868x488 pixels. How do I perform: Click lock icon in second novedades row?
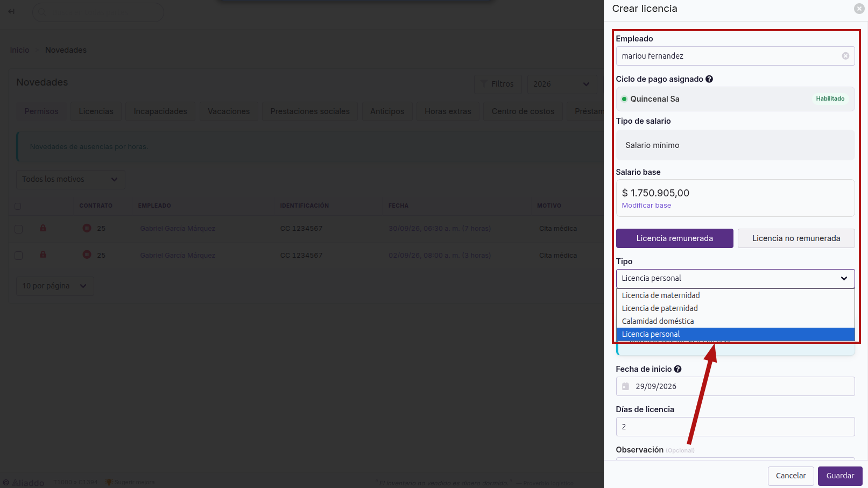[x=43, y=254]
